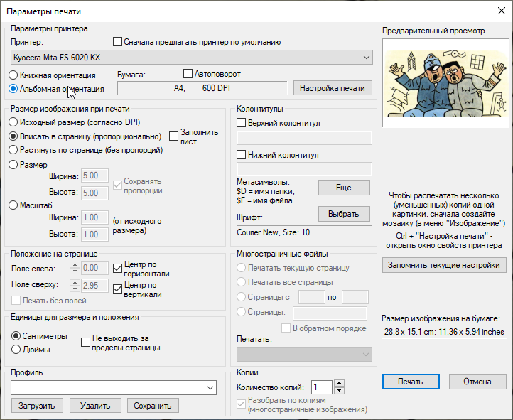The width and height of the screenshot is (513, 420).
Task: Check Сначала предлагать принтер по умолчанию
Action: click(118, 42)
